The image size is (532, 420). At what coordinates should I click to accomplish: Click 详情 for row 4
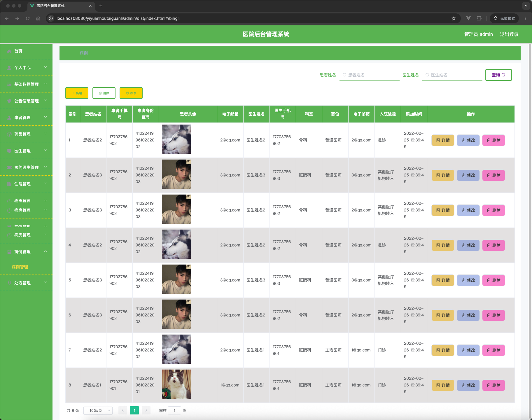tap(443, 245)
